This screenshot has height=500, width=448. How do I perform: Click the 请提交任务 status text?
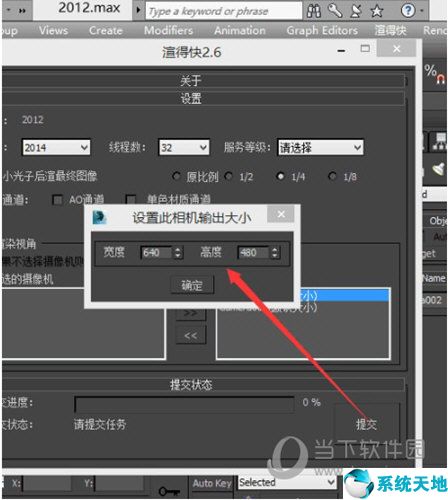(100, 424)
